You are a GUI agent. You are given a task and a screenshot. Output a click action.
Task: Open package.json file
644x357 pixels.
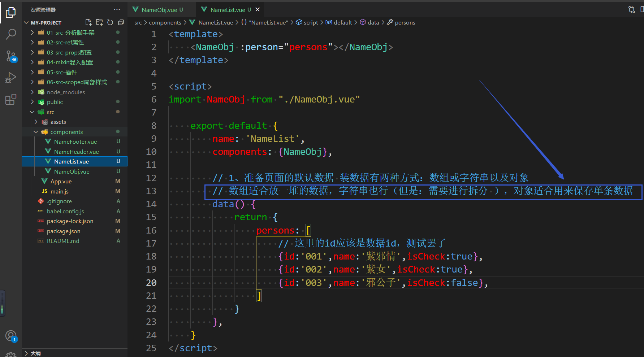(64, 231)
